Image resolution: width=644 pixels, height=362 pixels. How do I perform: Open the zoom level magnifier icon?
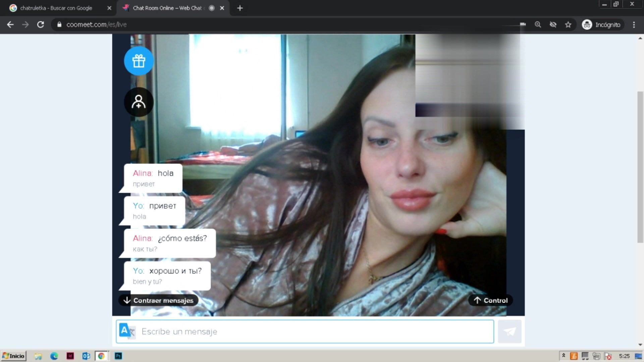(x=538, y=25)
